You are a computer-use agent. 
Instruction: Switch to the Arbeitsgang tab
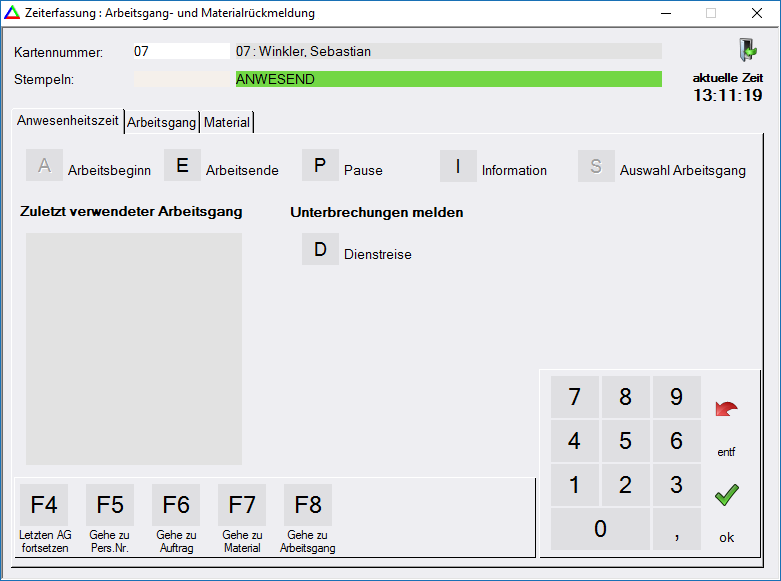pyautogui.click(x=161, y=122)
